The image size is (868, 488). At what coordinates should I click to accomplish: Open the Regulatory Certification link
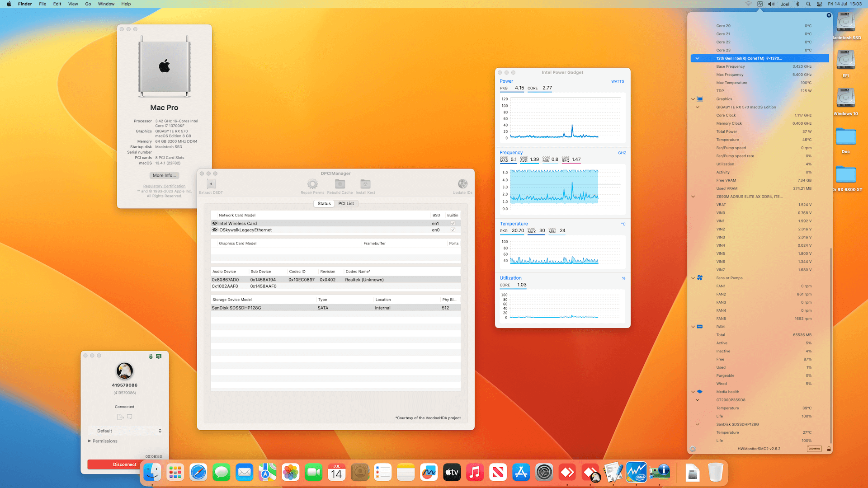point(164,186)
